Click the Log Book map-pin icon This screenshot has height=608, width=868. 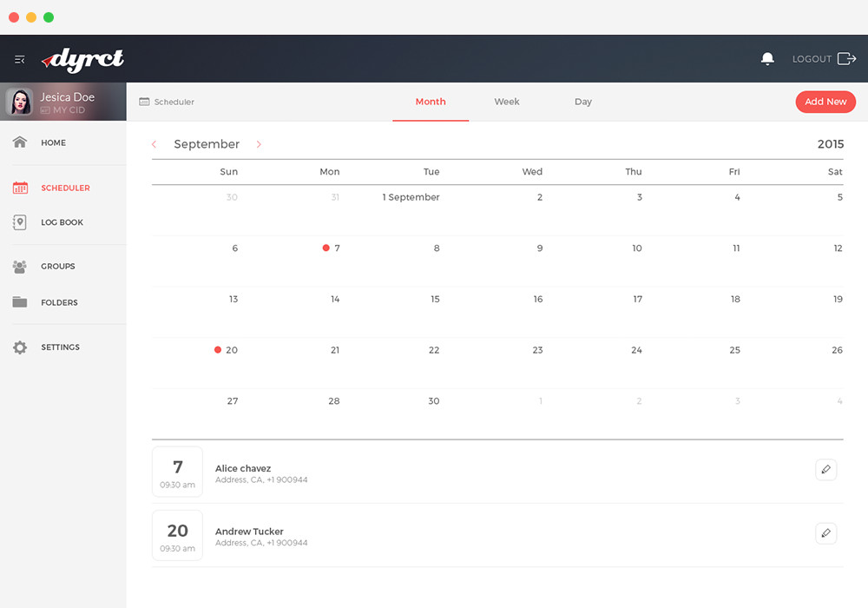pyautogui.click(x=20, y=222)
